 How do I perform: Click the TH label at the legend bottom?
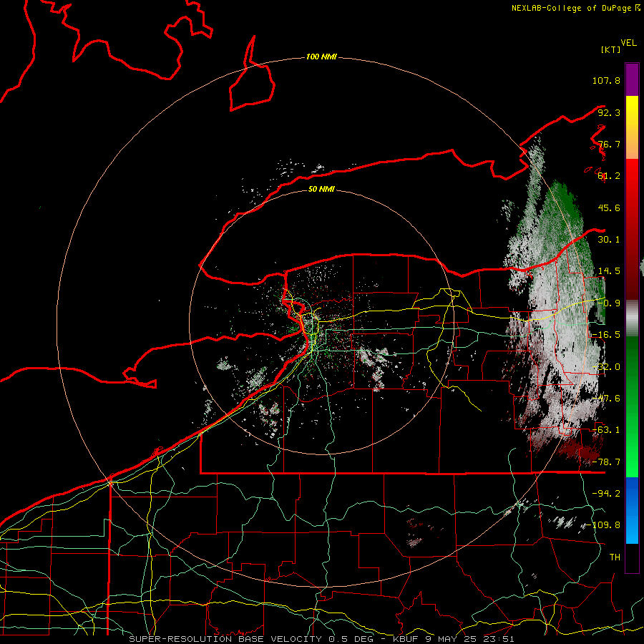(615, 557)
